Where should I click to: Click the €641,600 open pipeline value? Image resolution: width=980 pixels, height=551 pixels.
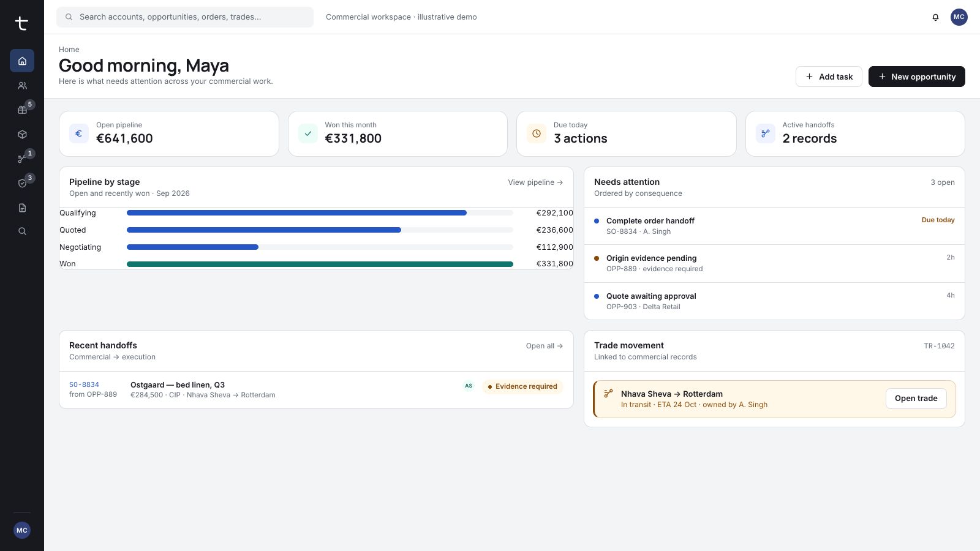pyautogui.click(x=124, y=139)
